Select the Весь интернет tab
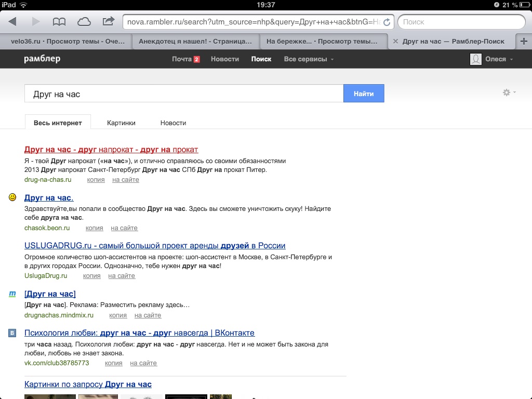The image size is (532, 399). (x=58, y=123)
